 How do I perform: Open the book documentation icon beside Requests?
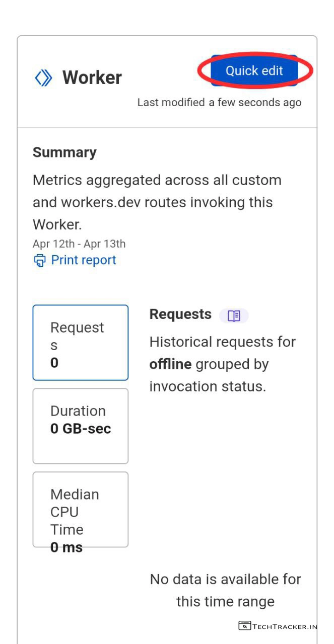pyautogui.click(x=234, y=315)
